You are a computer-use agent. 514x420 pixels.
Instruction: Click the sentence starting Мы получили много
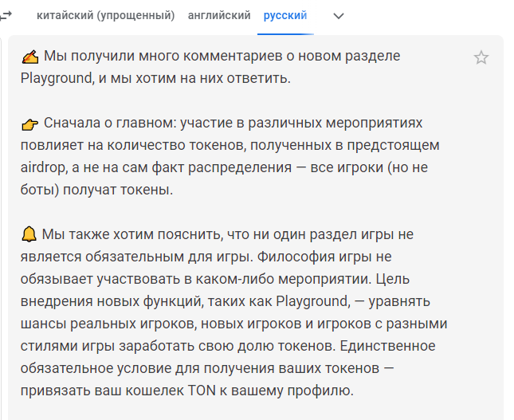(x=210, y=67)
